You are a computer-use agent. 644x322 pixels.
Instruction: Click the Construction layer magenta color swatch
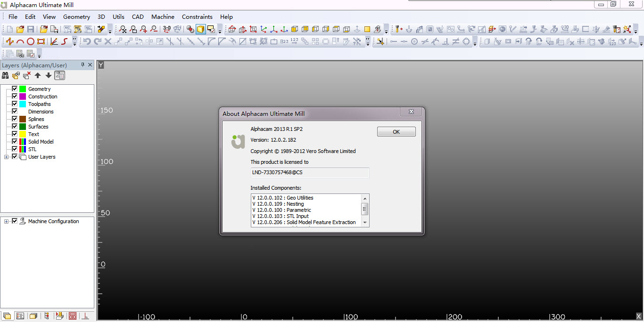pyautogui.click(x=23, y=96)
